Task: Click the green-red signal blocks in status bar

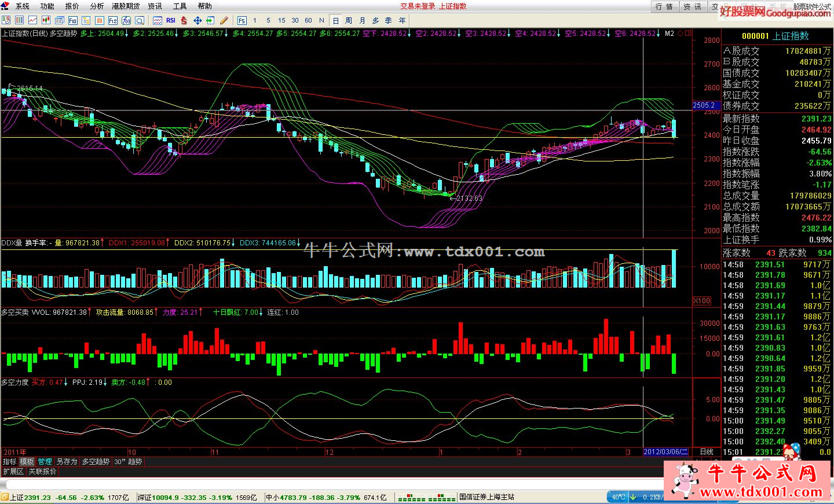Action: [x=427, y=497]
